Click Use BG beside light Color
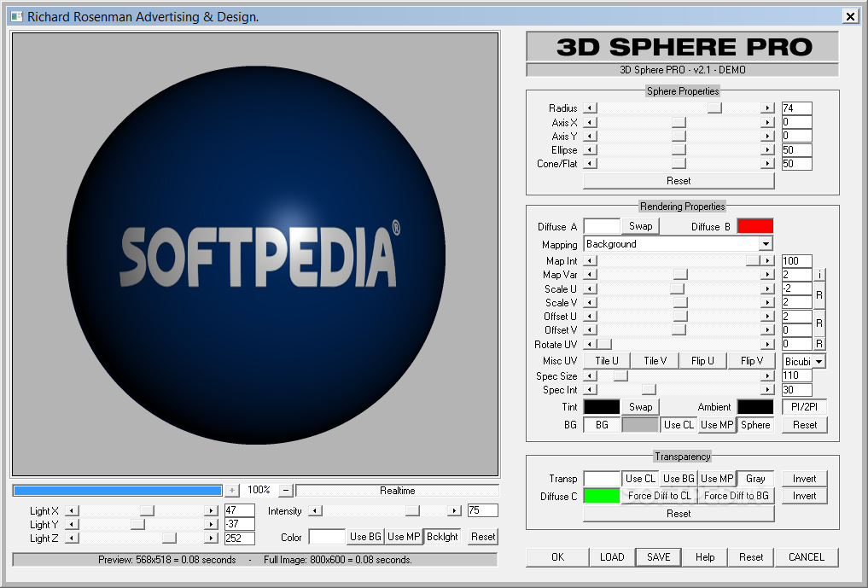 (x=365, y=537)
